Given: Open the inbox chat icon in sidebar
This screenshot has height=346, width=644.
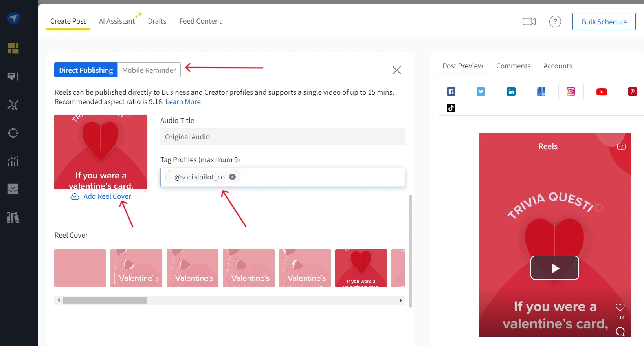Looking at the screenshot, I should pyautogui.click(x=13, y=76).
